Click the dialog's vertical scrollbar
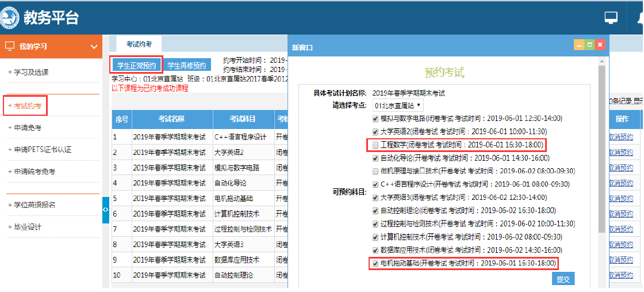 602,150
